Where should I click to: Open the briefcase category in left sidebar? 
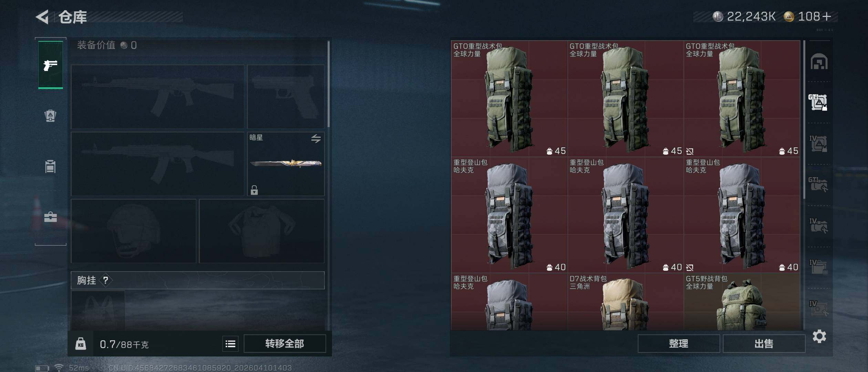[x=50, y=217]
